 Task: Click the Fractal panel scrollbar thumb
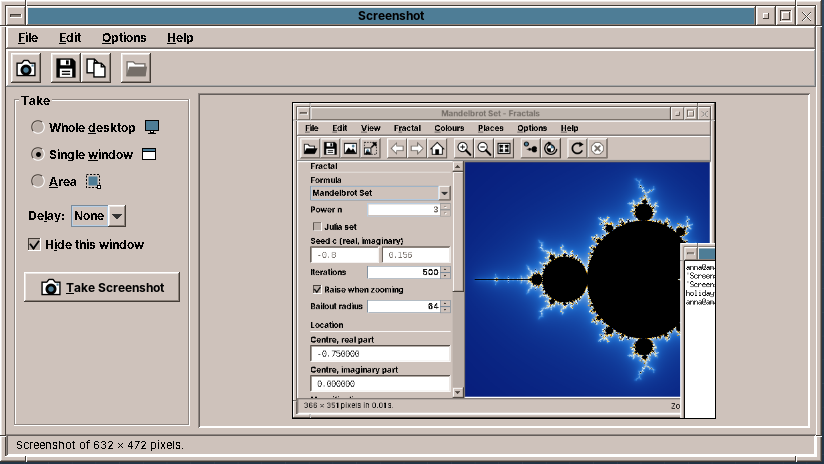click(458, 232)
